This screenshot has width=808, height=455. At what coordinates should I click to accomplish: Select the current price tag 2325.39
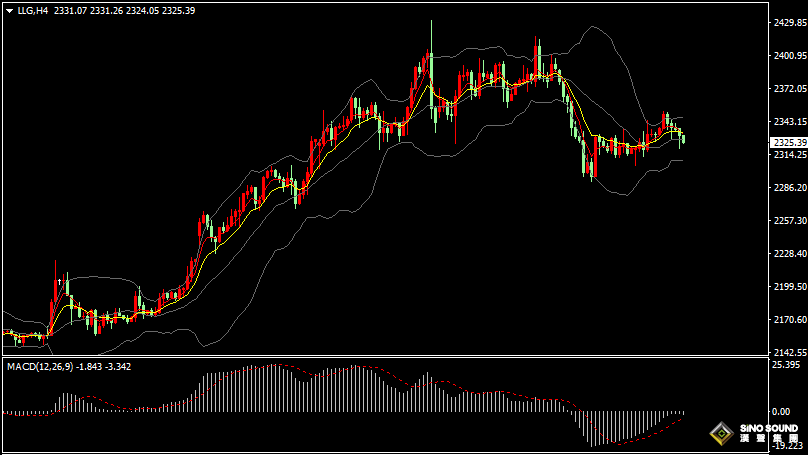(788, 142)
